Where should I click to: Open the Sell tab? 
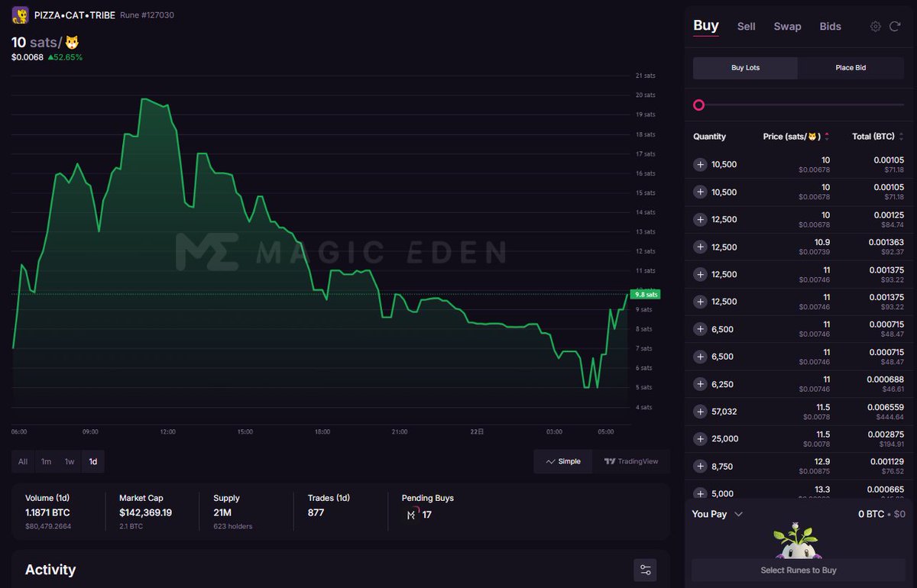point(747,27)
